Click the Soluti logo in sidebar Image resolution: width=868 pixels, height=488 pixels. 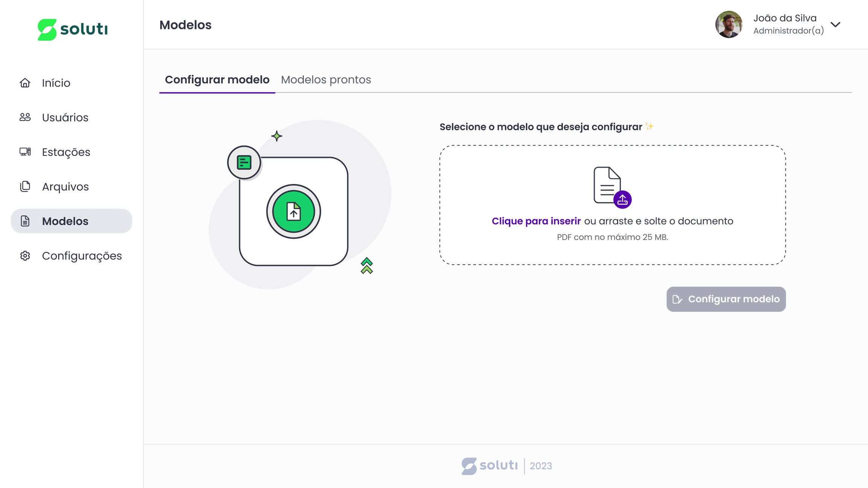point(72,29)
